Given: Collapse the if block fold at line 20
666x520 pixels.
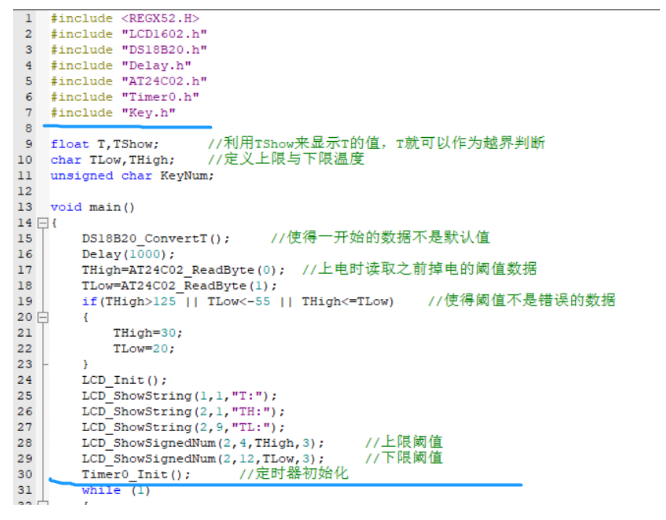Looking at the screenshot, I should (43, 317).
